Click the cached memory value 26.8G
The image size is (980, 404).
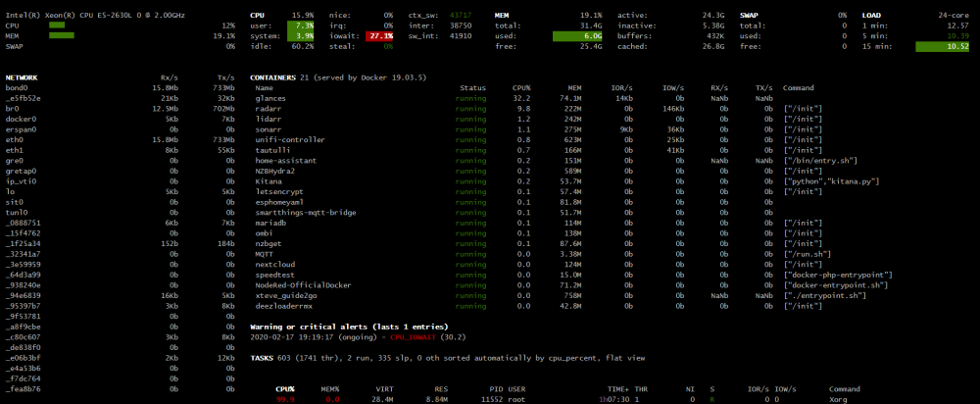point(713,46)
